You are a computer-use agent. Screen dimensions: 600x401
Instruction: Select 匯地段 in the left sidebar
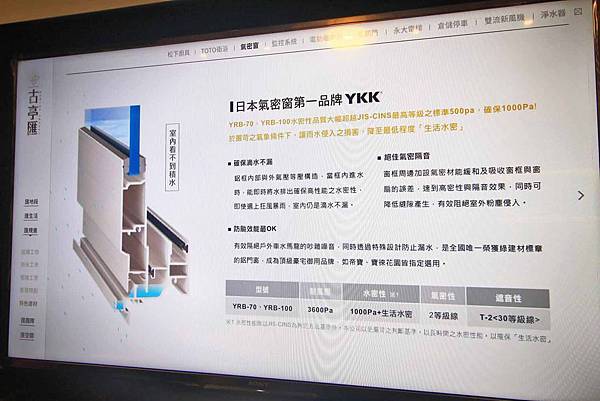(31, 202)
